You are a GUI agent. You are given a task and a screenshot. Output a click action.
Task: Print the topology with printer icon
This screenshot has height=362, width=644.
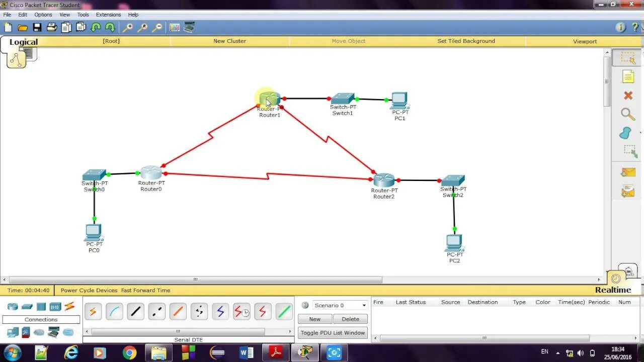coord(52,28)
